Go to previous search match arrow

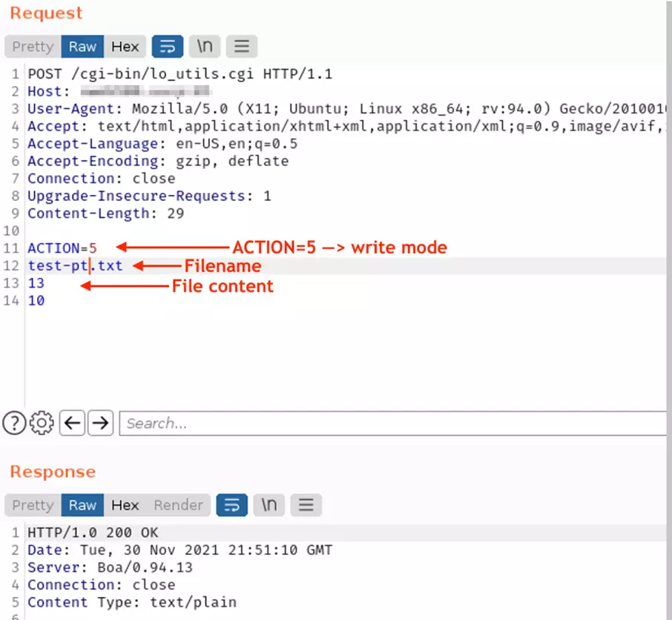(x=72, y=423)
